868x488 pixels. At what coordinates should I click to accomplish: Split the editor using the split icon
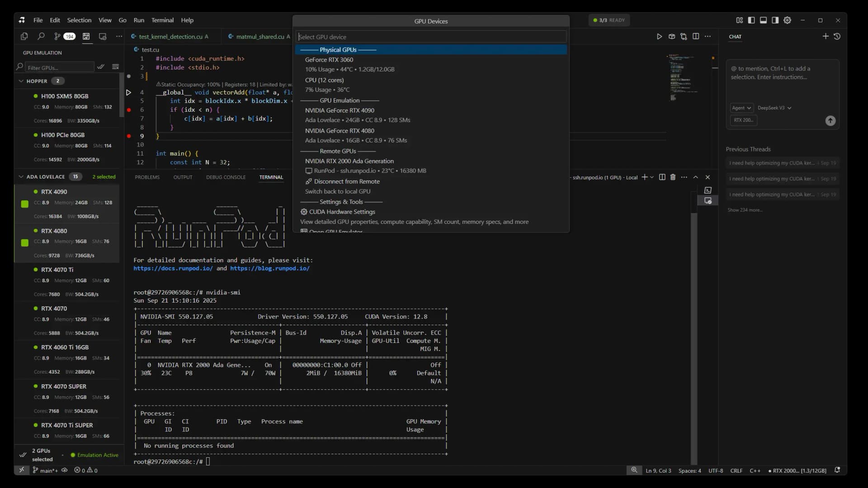point(695,37)
